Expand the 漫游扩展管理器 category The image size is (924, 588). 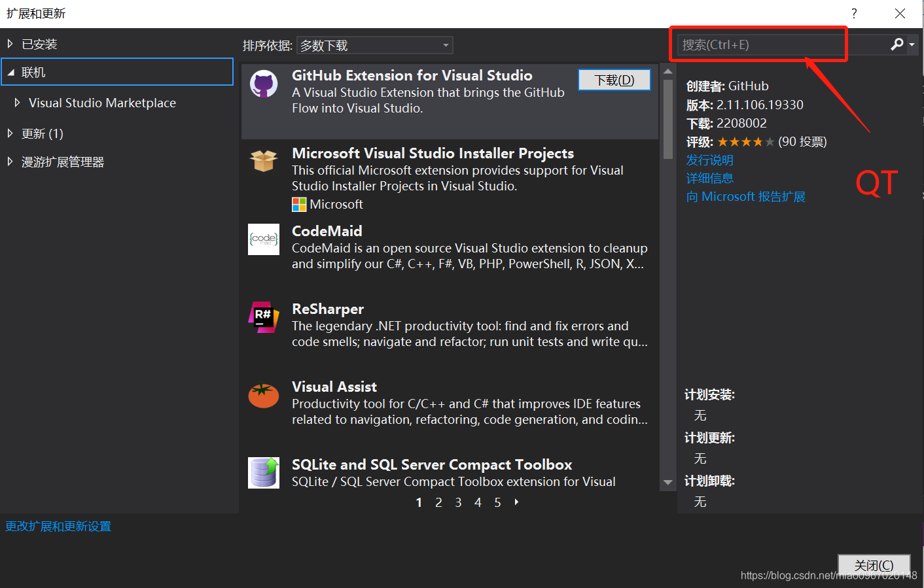pyautogui.click(x=10, y=162)
